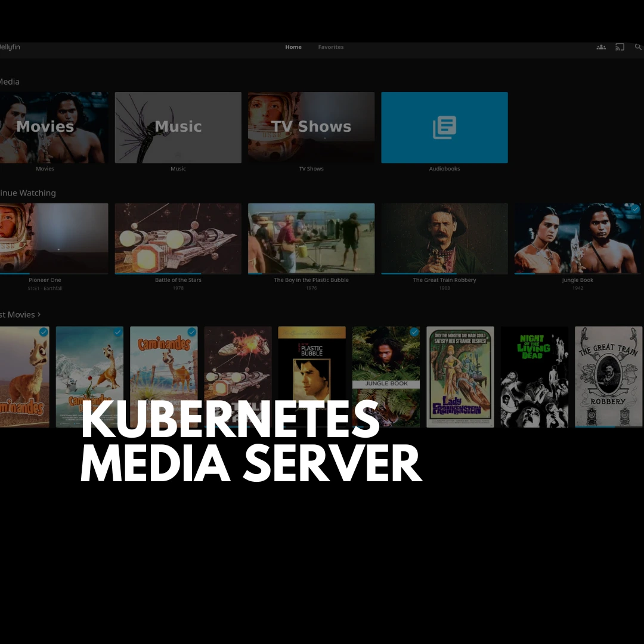Click the Music label under card
Image resolution: width=644 pixels, height=644 pixels.
click(x=178, y=169)
